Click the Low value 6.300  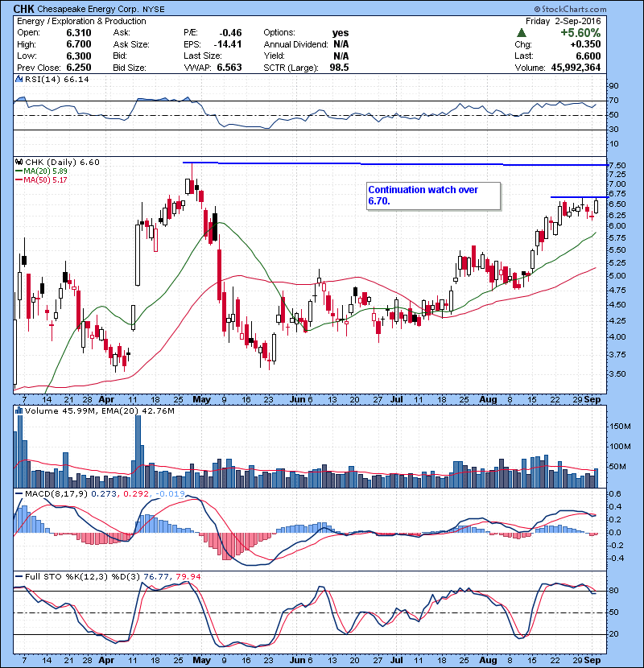(x=79, y=56)
